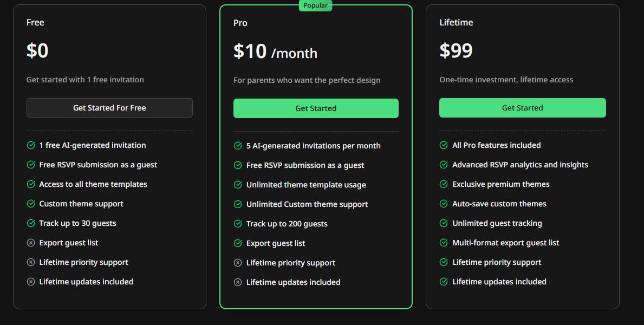Click the 'Lifetime' plan title heading

click(456, 22)
